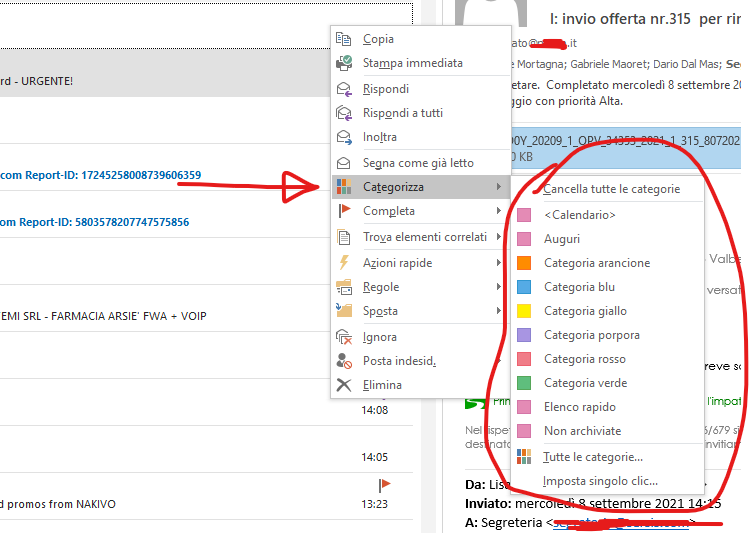Screen dimensions: 751x533
Task: Expand the Completa flag submenu
Action: pos(499,211)
